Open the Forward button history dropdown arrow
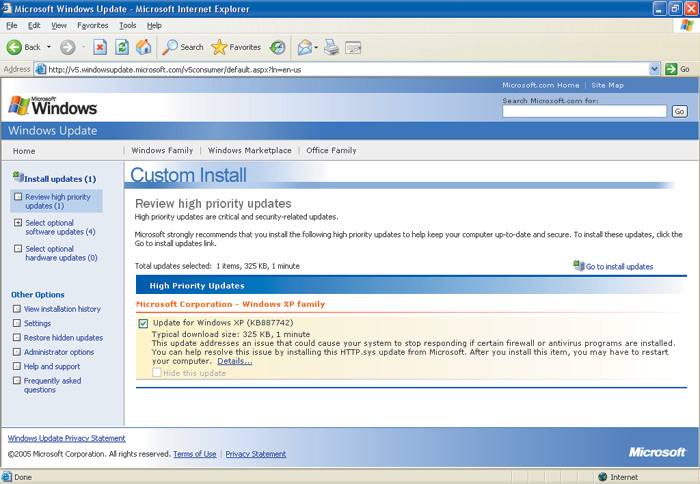 [83, 47]
